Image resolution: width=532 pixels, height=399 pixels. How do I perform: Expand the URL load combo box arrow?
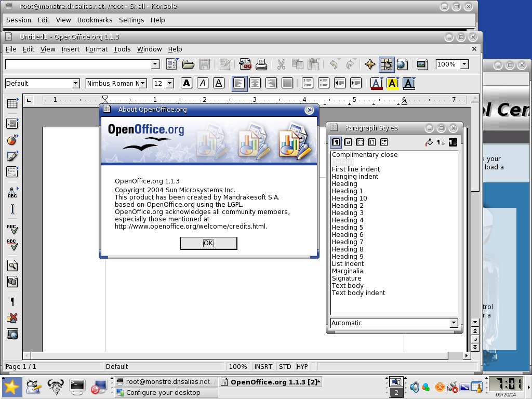155,64
